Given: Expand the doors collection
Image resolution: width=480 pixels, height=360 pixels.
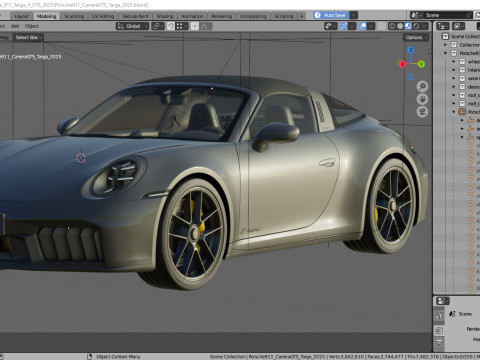Looking at the screenshot, I should pos(454,87).
